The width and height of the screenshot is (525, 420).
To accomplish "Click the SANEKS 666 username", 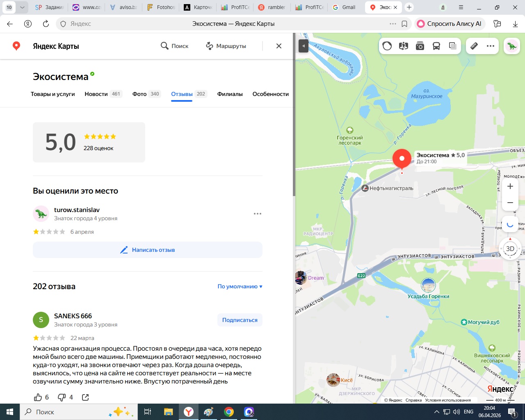I will [x=73, y=316].
